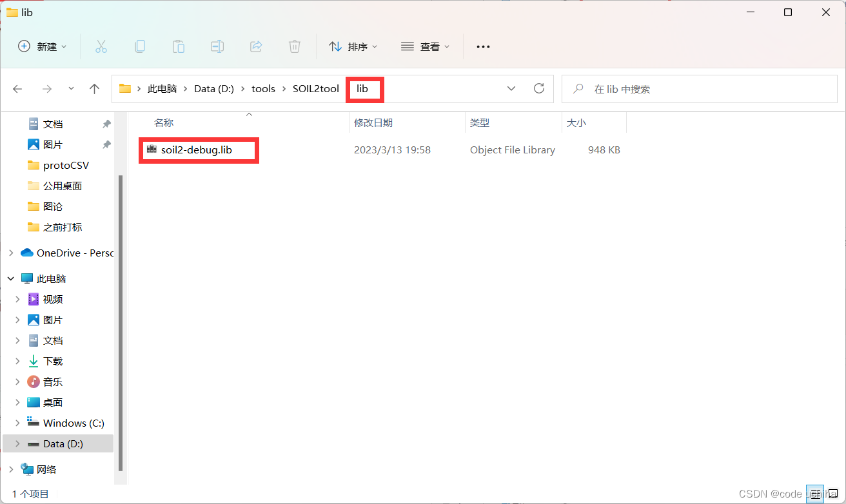Viewport: 846px width, 504px height.
Task: Click the Object File Library type cell
Action: tap(513, 150)
